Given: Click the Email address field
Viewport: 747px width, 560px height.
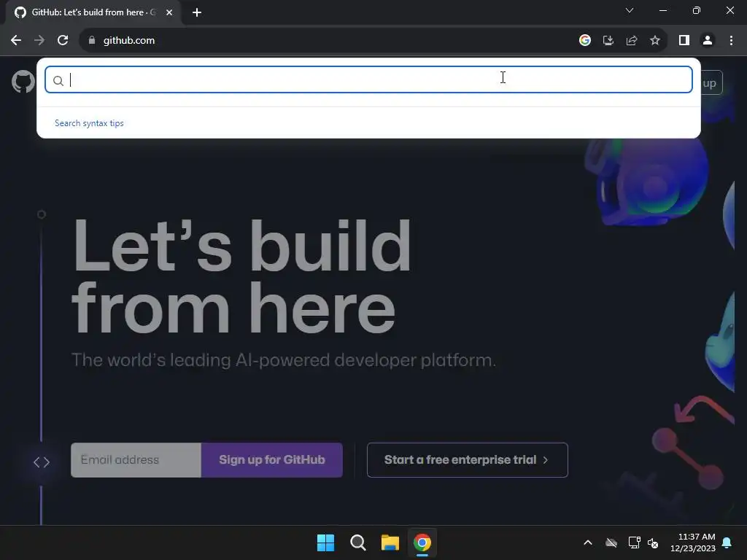Looking at the screenshot, I should (x=136, y=460).
